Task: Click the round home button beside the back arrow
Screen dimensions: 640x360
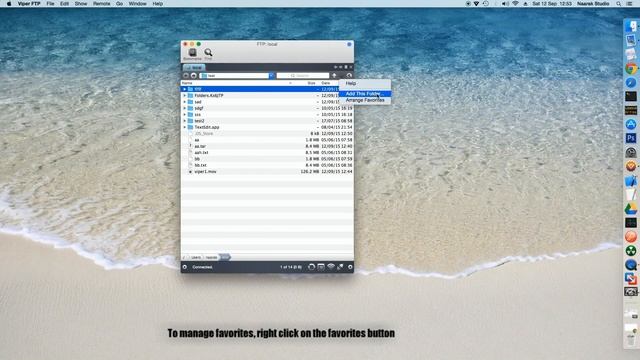Action: (x=193, y=76)
